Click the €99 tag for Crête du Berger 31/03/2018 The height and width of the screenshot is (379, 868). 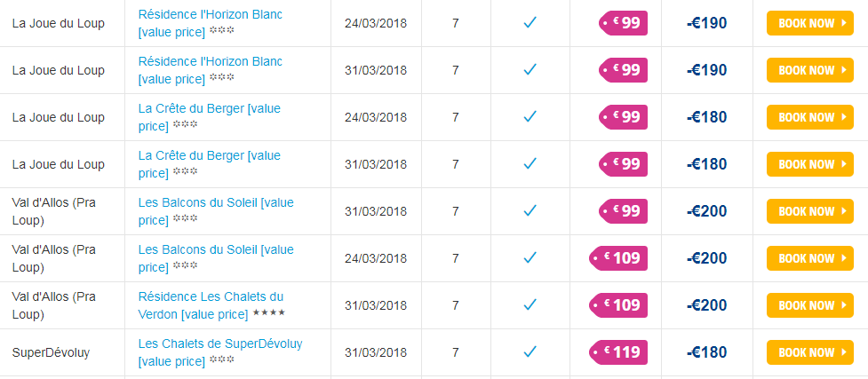coord(624,164)
